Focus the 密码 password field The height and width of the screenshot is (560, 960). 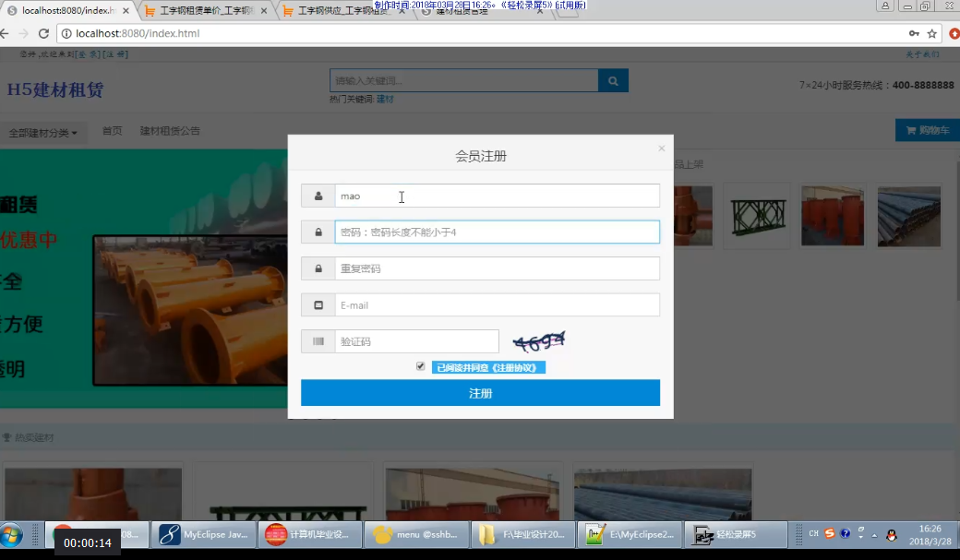click(x=498, y=232)
